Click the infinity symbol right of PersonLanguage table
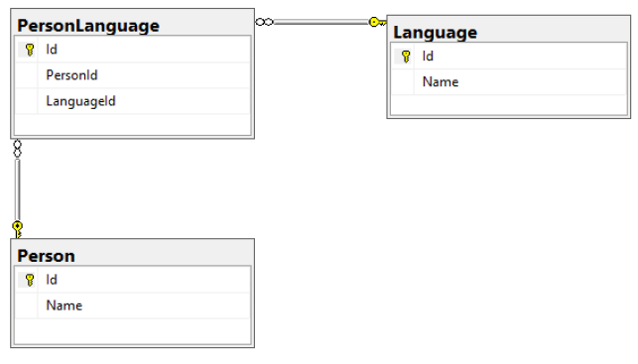The image size is (638, 364). [265, 22]
